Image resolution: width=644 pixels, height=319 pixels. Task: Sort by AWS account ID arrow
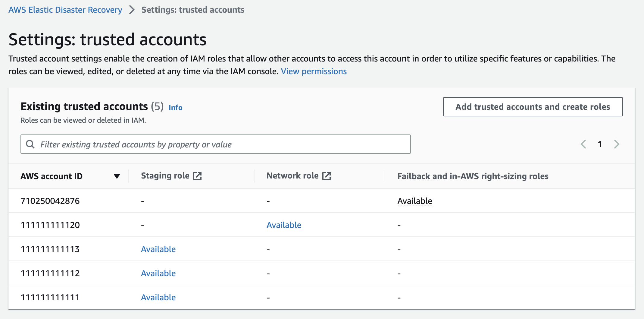click(117, 176)
